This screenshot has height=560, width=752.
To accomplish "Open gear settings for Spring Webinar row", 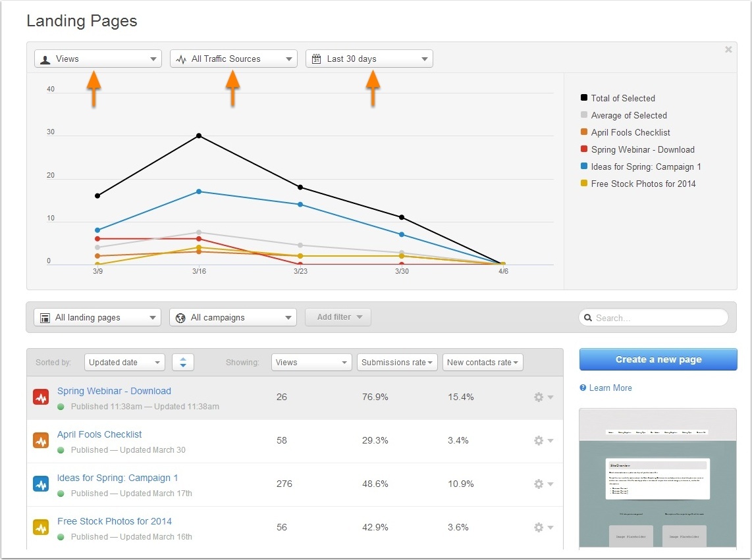I will [543, 397].
